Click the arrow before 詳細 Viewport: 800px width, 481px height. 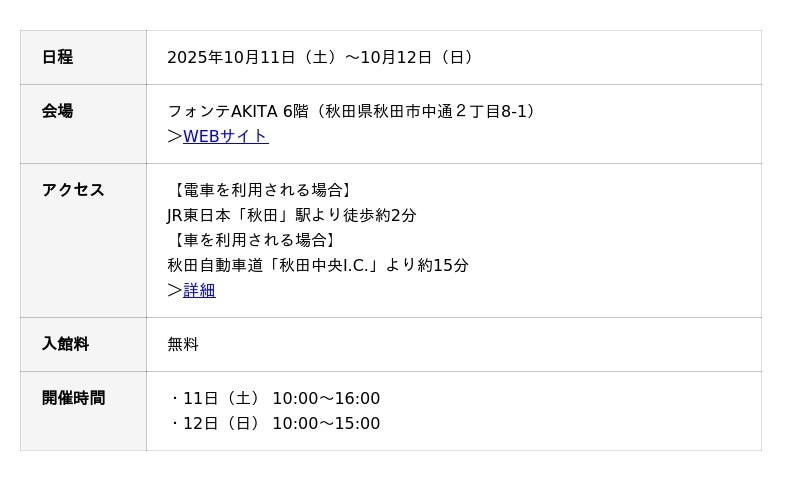(174, 290)
